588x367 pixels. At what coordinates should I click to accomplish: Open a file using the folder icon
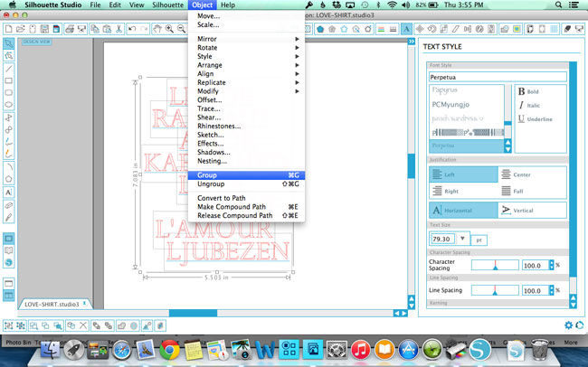20,29
